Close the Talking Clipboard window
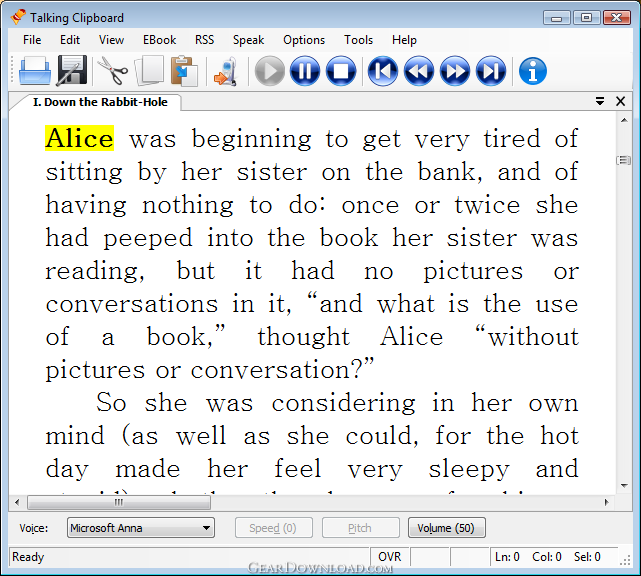641x576 pixels. pyautogui.click(x=616, y=18)
